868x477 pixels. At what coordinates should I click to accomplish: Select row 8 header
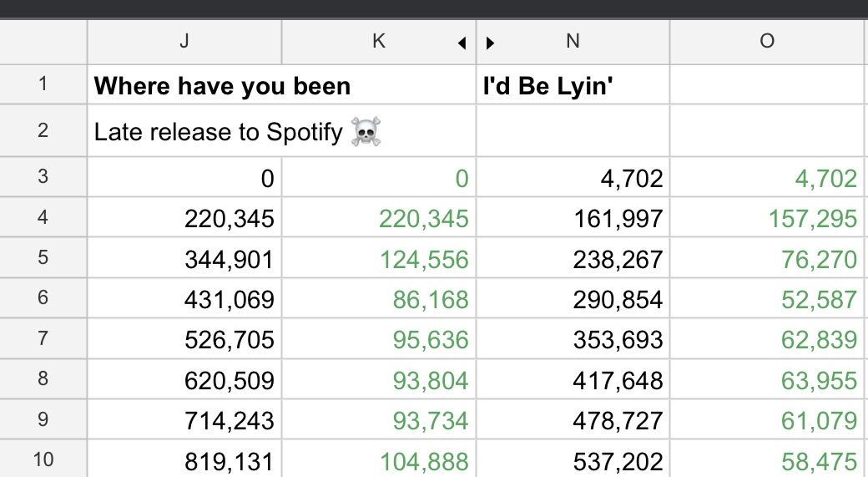43,379
